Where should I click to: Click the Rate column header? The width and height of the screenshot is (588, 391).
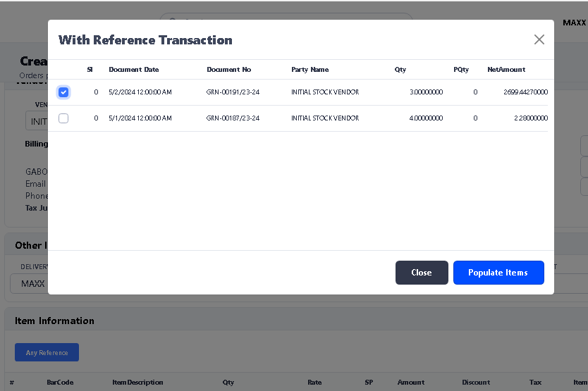click(x=314, y=383)
